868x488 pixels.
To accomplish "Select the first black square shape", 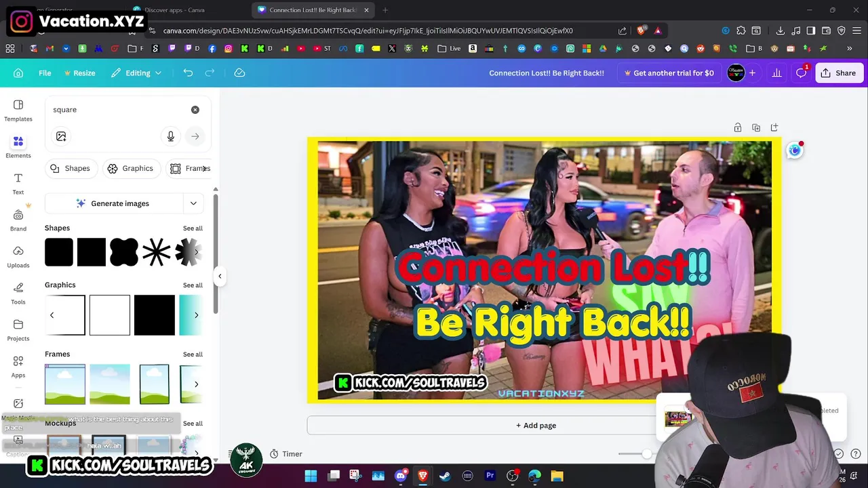I will point(59,252).
